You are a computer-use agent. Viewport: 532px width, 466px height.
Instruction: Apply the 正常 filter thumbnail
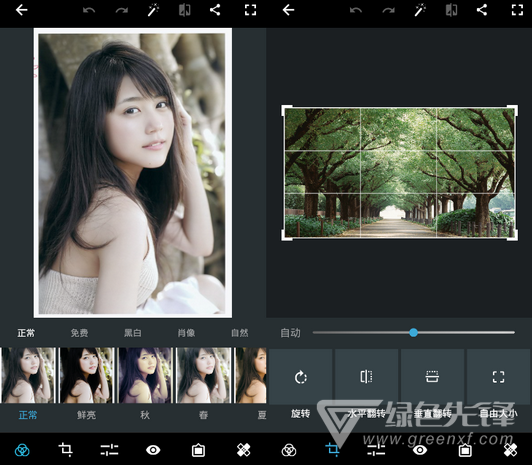pos(28,375)
